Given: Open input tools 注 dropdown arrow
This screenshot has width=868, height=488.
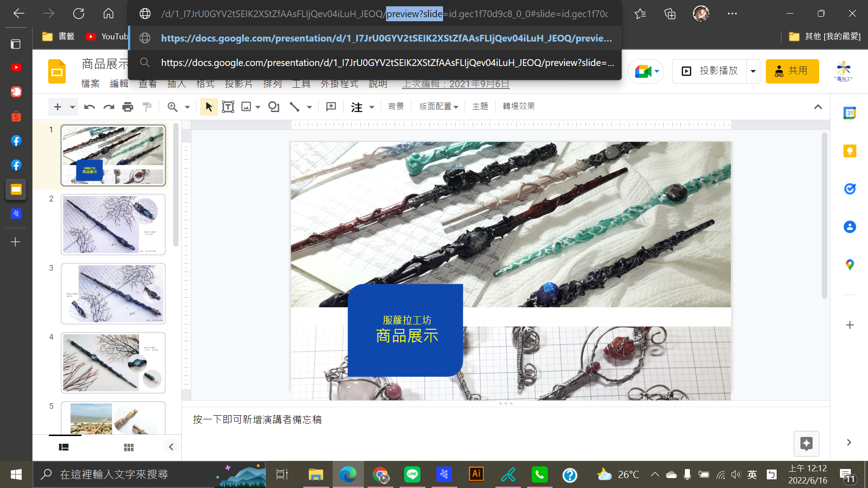Looking at the screenshot, I should (372, 107).
